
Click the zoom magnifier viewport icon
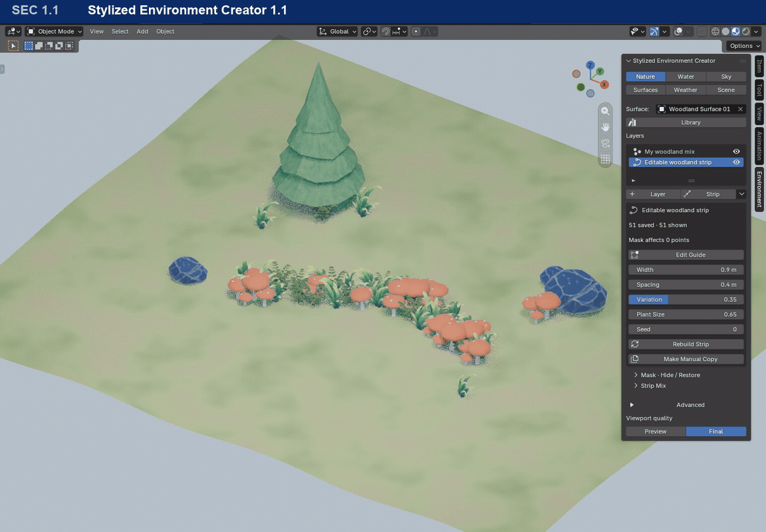pyautogui.click(x=605, y=111)
